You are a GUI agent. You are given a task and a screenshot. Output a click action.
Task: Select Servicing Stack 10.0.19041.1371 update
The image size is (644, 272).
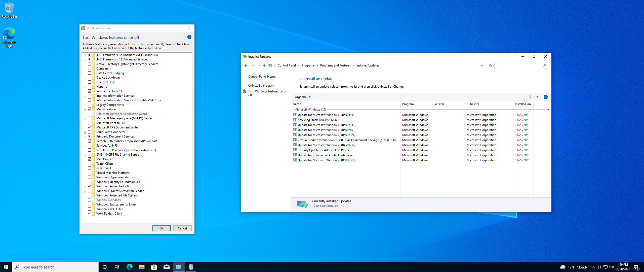point(413,120)
